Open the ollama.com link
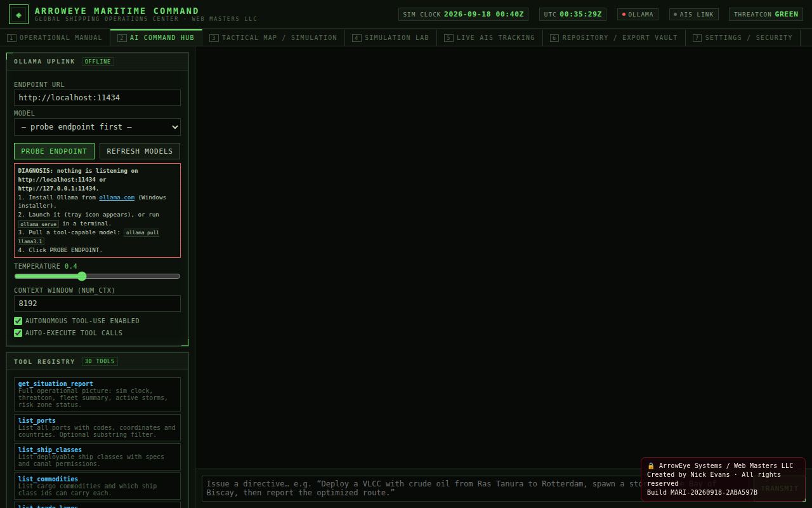Image resolution: width=812 pixels, height=508 pixels. click(117, 197)
